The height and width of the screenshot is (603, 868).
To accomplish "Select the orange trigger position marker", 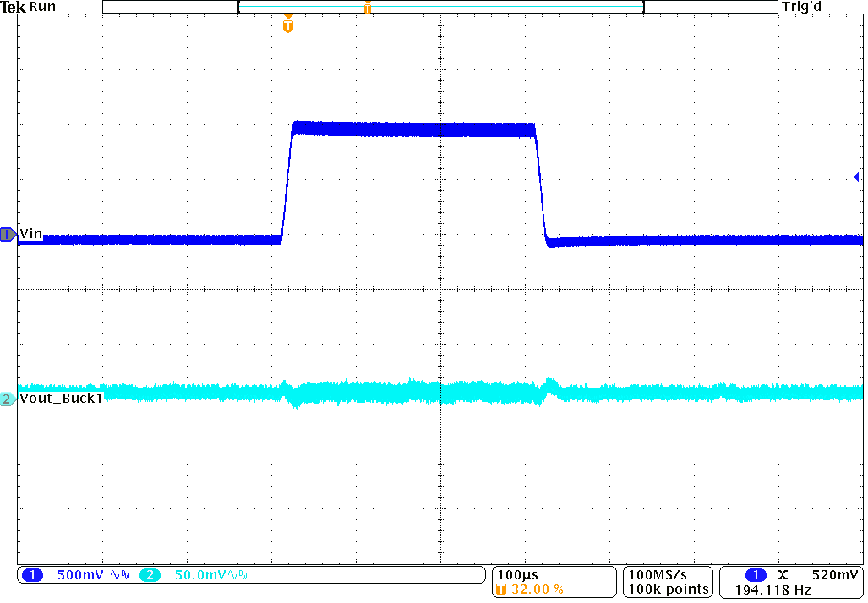I will point(287,24).
